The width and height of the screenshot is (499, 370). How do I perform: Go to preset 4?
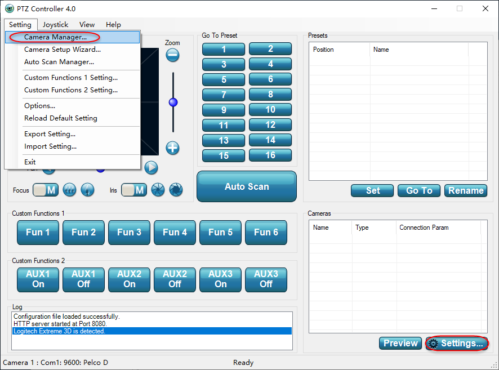[270, 64]
